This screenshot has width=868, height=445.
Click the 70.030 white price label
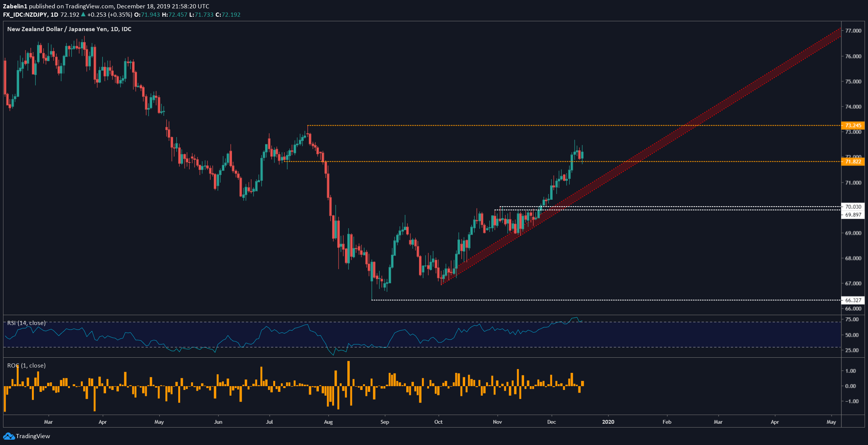pyautogui.click(x=853, y=207)
